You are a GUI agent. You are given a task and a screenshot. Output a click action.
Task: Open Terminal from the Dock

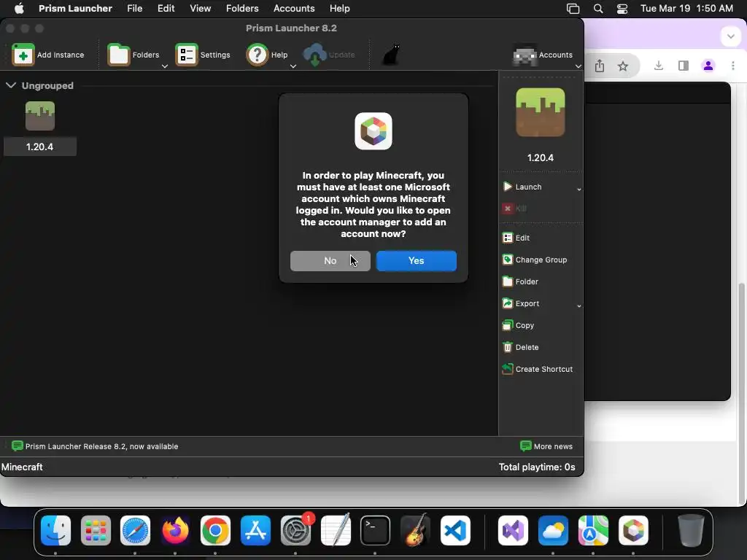click(x=375, y=530)
